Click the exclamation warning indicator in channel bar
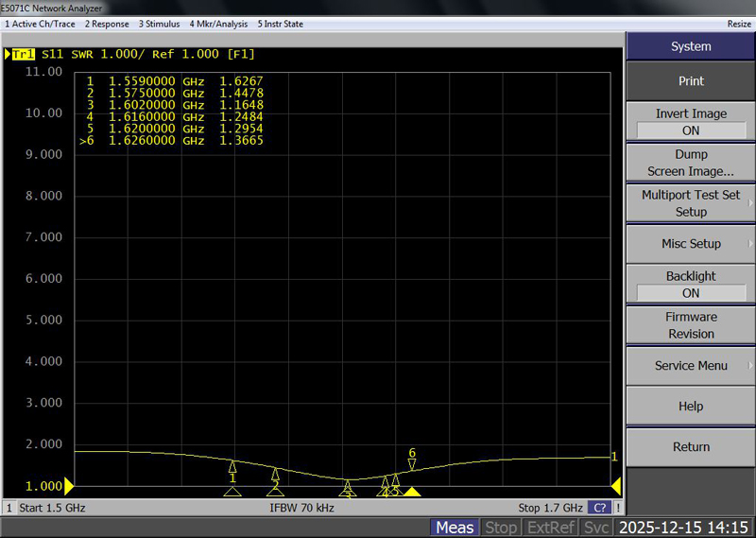This screenshot has width=756, height=538. (617, 508)
